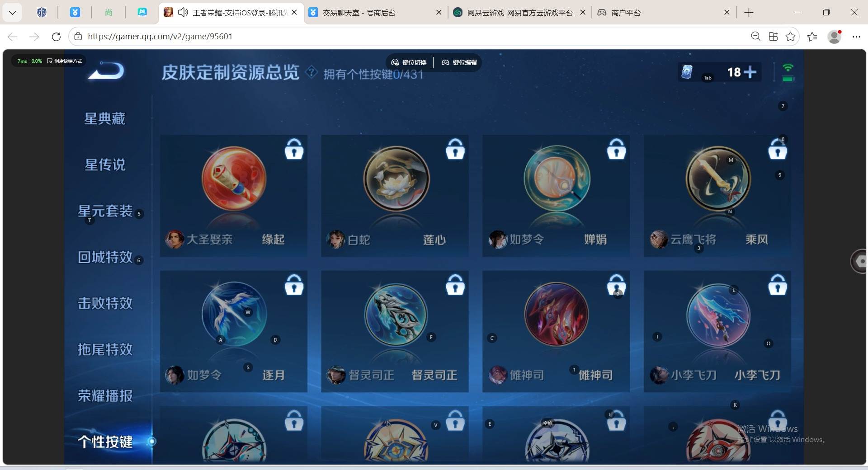
Task: Open the 傩神司 key skin orb
Action: tap(557, 315)
